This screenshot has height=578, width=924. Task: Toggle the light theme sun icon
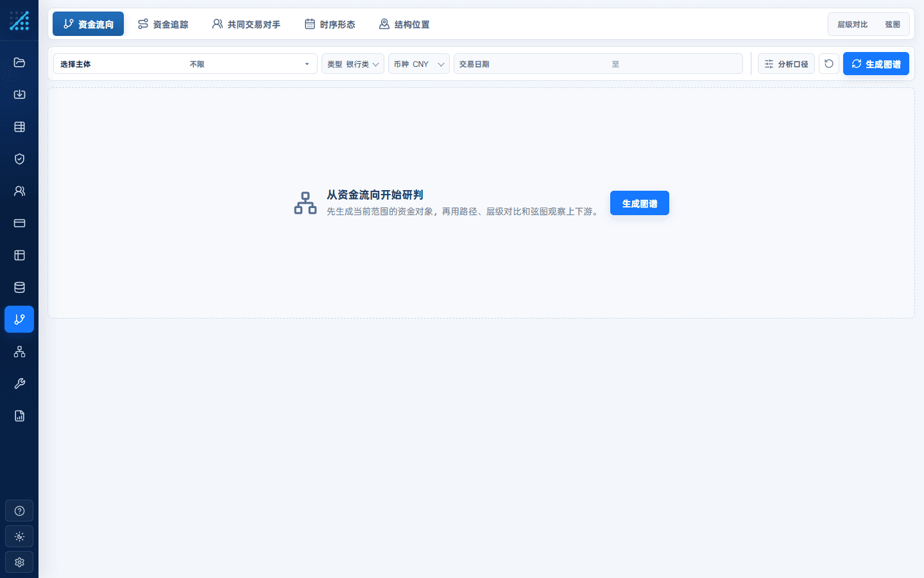click(19, 536)
